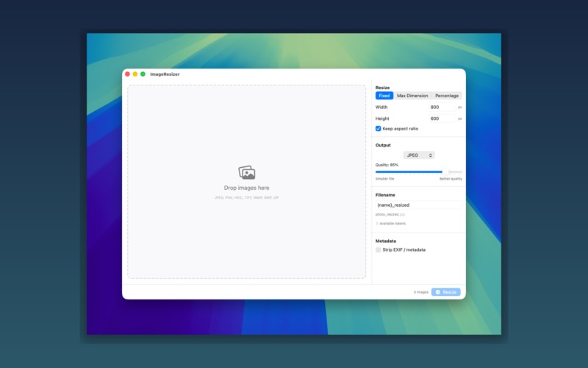Uncheck Keep aspect ratio checkbox
Viewport: 588px width, 368px height.
(378, 128)
